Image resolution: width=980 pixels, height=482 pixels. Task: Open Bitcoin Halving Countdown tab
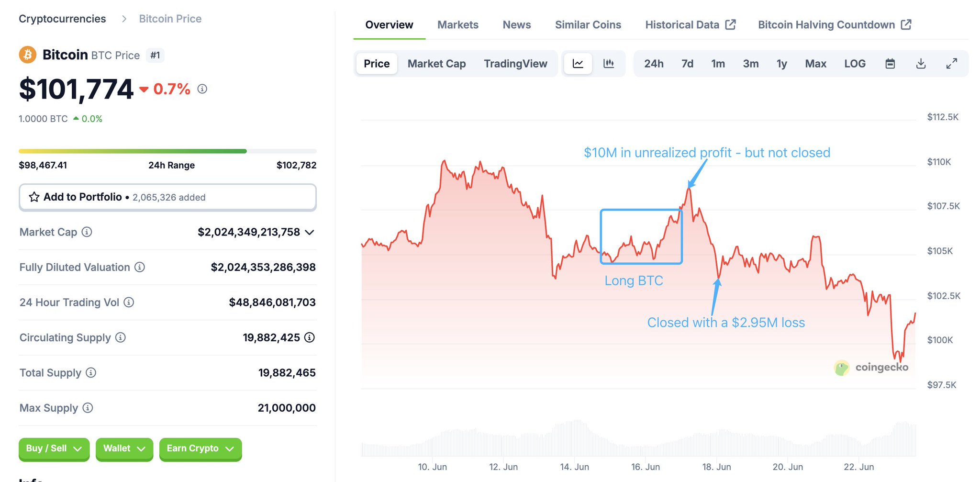click(x=835, y=25)
